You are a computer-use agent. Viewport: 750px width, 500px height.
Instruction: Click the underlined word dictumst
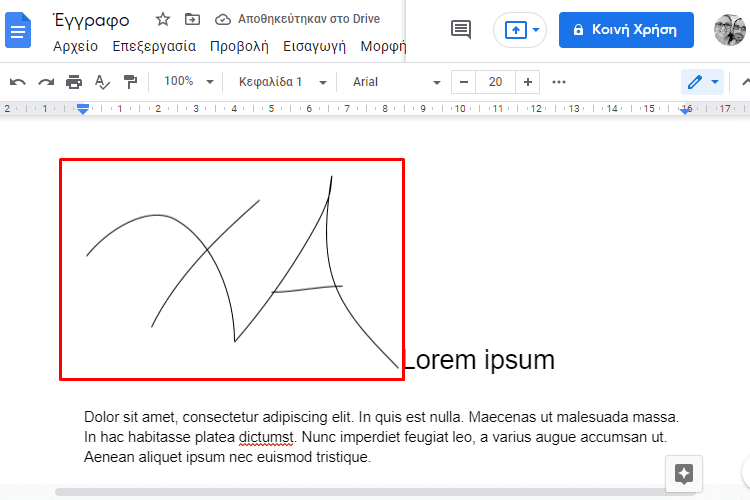pyautogui.click(x=265, y=437)
